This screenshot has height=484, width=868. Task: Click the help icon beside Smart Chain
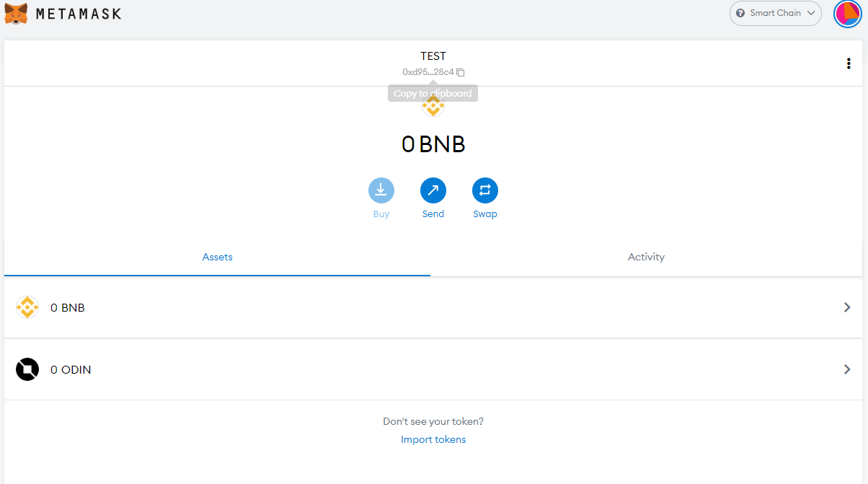pos(740,13)
